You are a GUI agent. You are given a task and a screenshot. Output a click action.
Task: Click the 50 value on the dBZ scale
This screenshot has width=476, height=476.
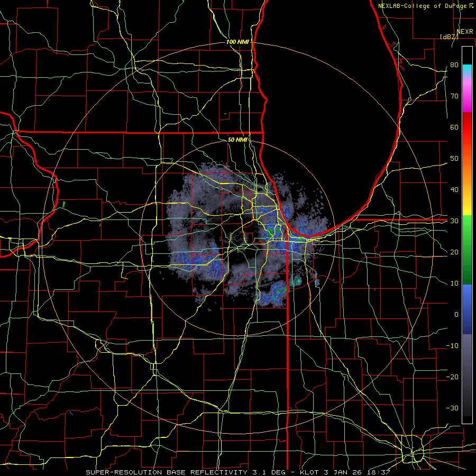click(454, 159)
